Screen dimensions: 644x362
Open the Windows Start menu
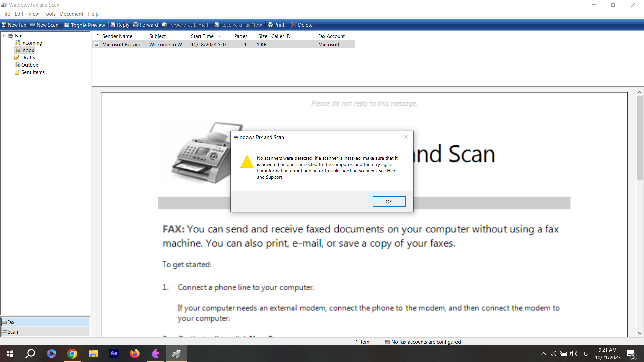click(x=10, y=354)
